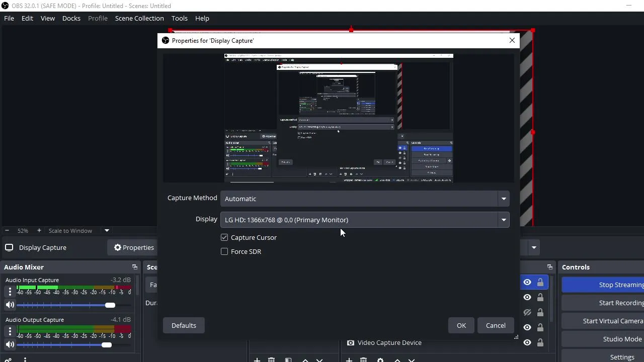Cancel the Display Capture properties dialog
644x362 pixels.
pos(496,325)
